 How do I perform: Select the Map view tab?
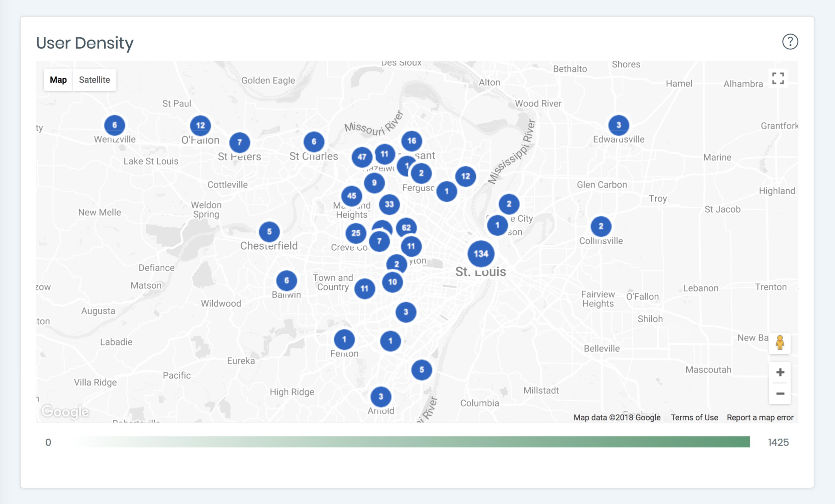pos(58,80)
